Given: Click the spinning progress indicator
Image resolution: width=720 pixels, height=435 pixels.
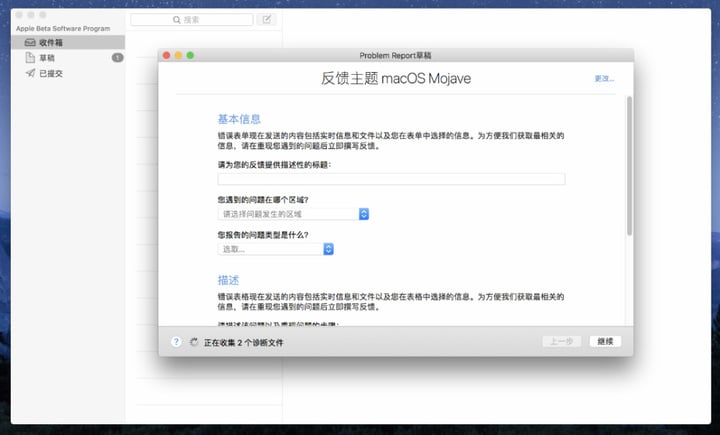Looking at the screenshot, I should point(194,342).
